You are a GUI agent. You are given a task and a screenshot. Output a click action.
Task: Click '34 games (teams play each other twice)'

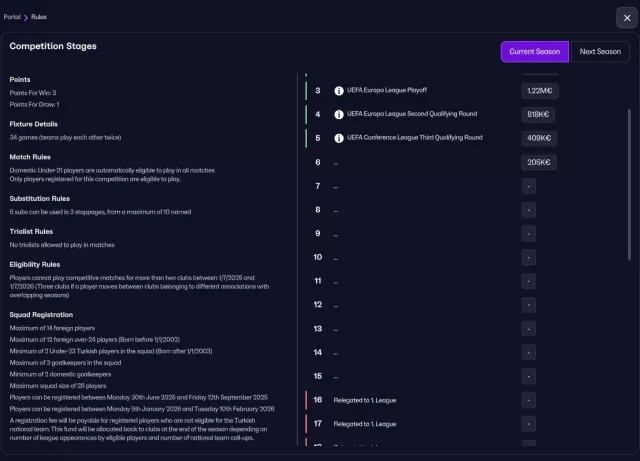[65, 137]
